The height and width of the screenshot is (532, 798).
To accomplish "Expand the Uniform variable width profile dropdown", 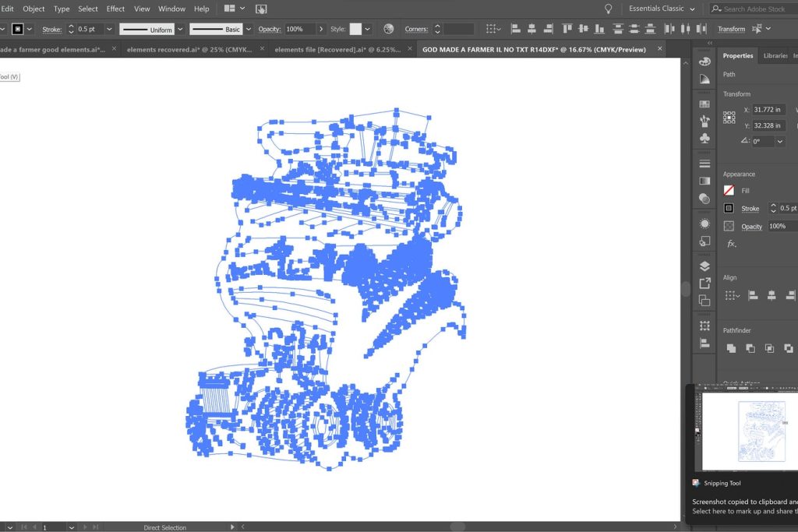I will click(x=180, y=30).
